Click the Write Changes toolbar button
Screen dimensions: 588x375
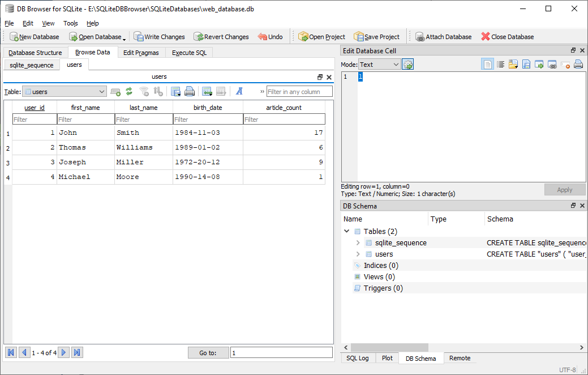(x=160, y=37)
